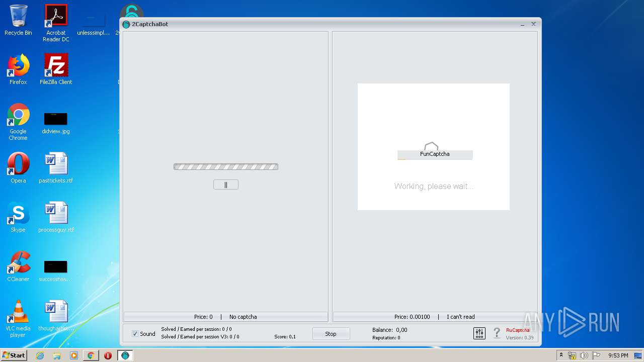Select the Recycle Bin desktop icon

pyautogui.click(x=18, y=20)
